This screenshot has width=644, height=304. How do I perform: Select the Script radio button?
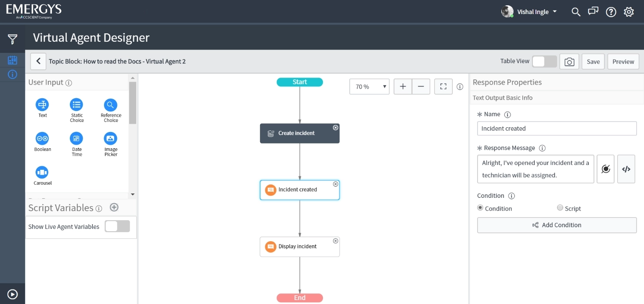560,208
